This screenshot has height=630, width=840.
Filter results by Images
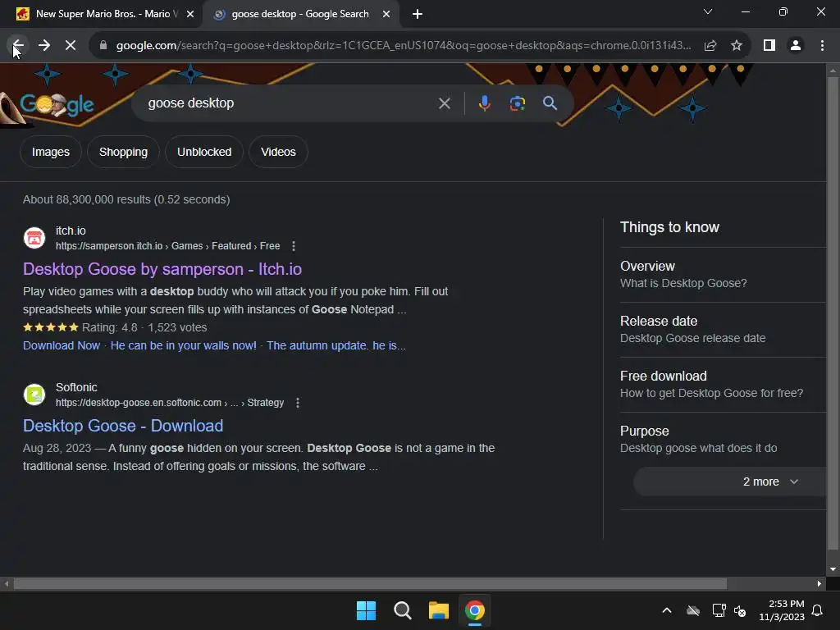pos(50,152)
